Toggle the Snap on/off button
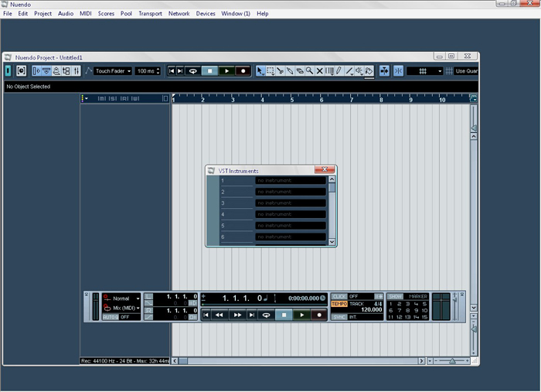This screenshot has height=392, width=541. point(398,71)
